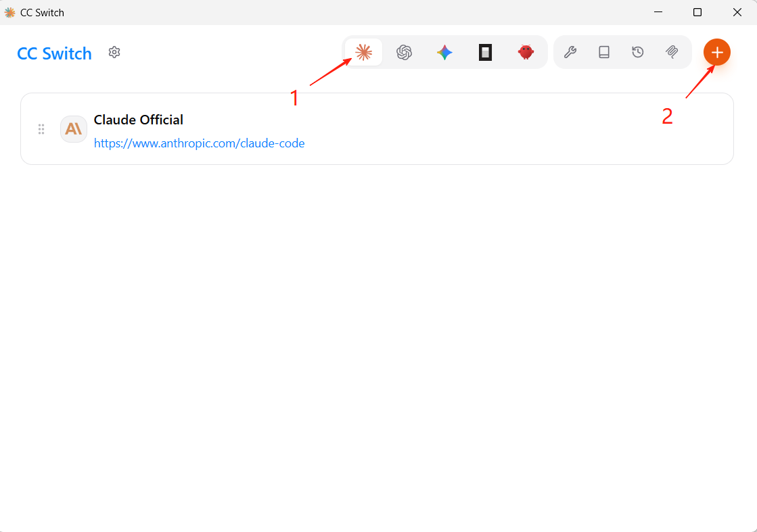Select the Claude Official provider name
757x532 pixels.
tap(139, 120)
